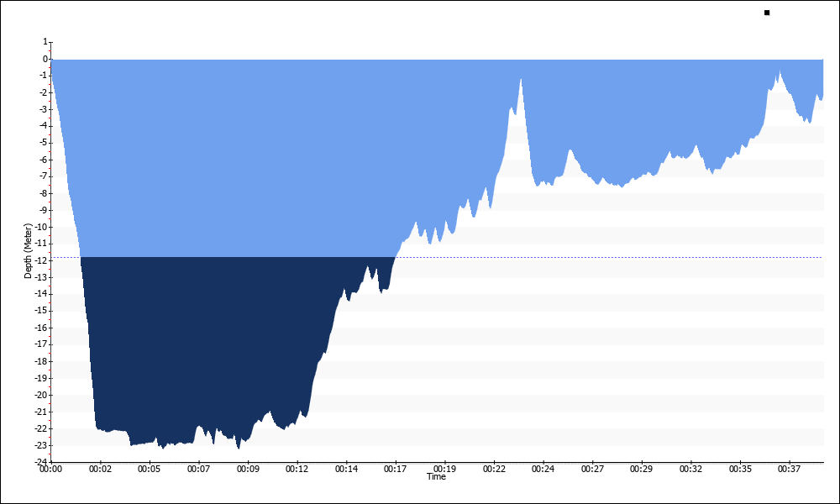This screenshot has height=504, width=840.
Task: Select the '-9' depth axis label
Action: 43,210
